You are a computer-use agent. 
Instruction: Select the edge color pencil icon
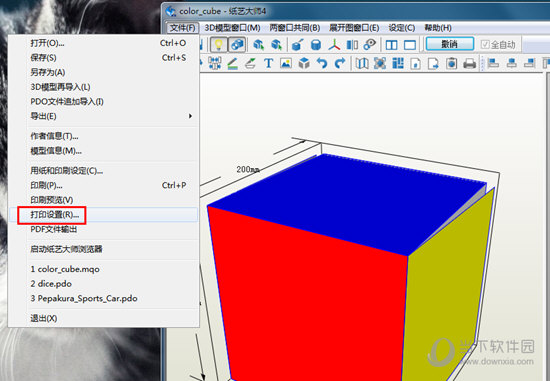coord(232,64)
